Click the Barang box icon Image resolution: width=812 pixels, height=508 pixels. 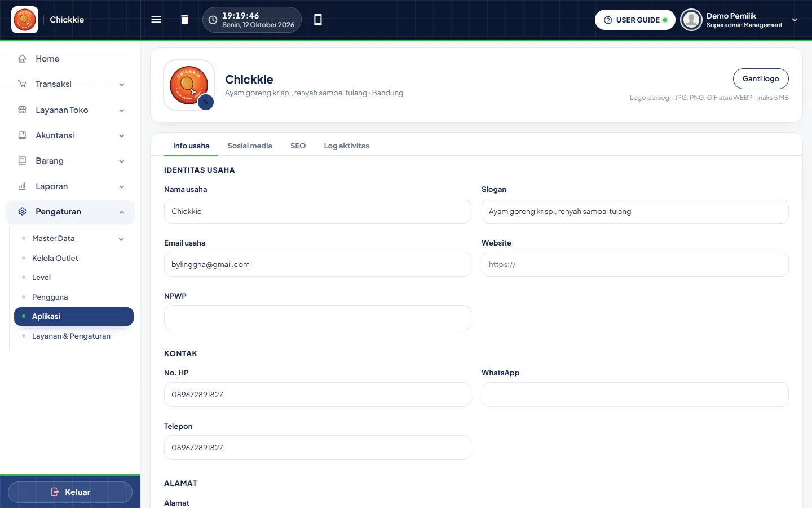(x=23, y=161)
